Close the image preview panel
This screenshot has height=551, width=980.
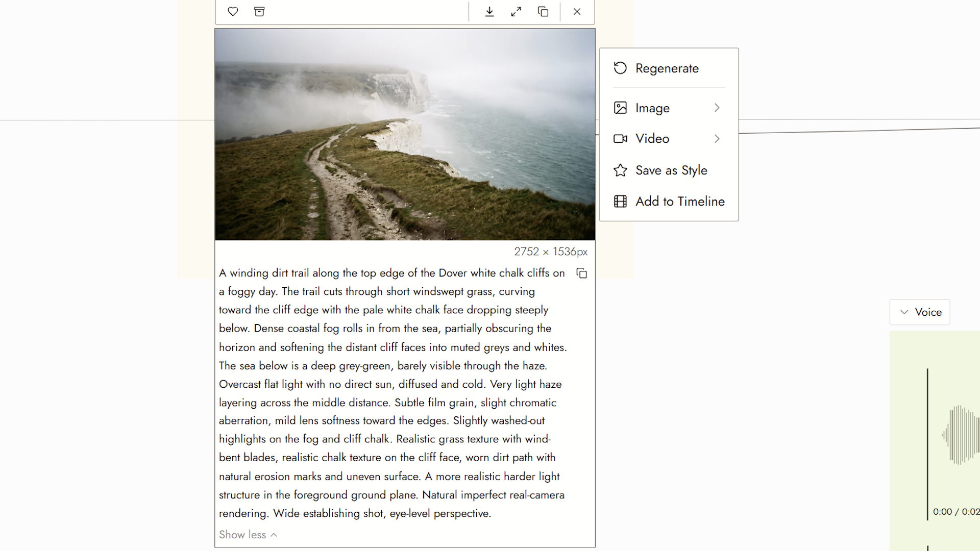tap(577, 11)
